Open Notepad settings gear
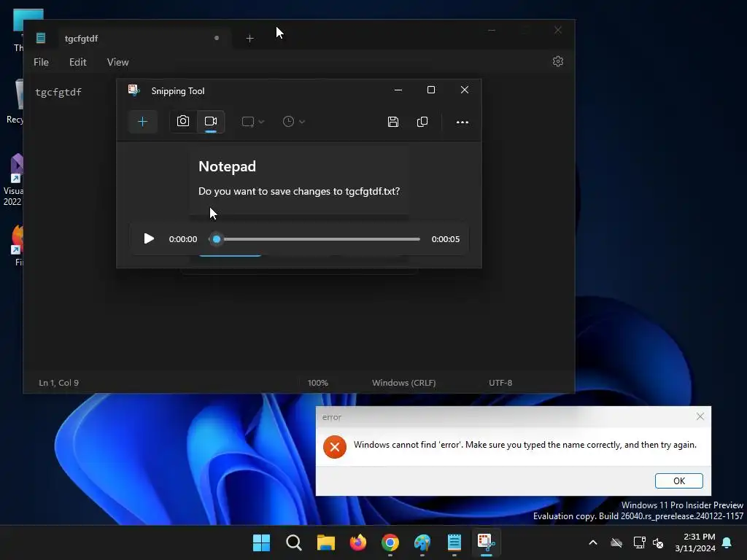The image size is (747, 560). coord(558,61)
